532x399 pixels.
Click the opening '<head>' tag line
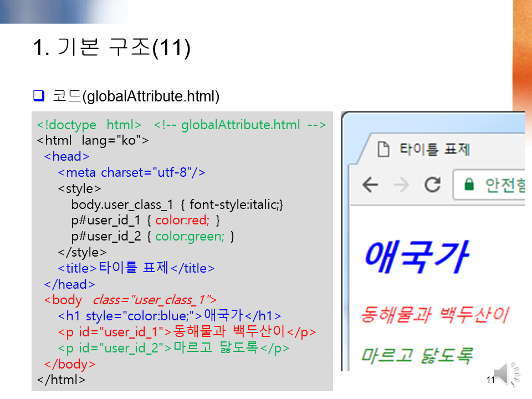tap(66, 156)
